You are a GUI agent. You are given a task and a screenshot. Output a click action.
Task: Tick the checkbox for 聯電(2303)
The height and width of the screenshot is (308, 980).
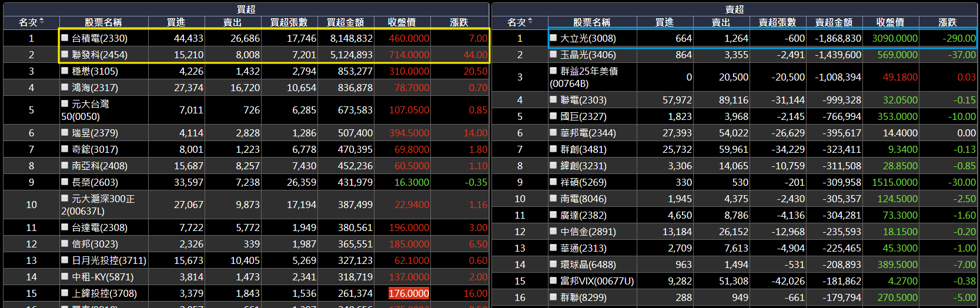coord(553,99)
